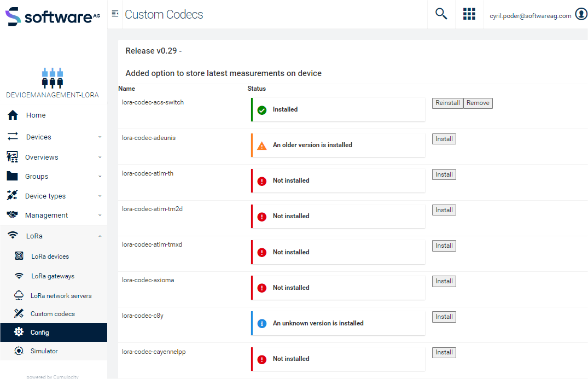Expand the Groups menu chevron
The image size is (588, 379).
pyautogui.click(x=100, y=176)
